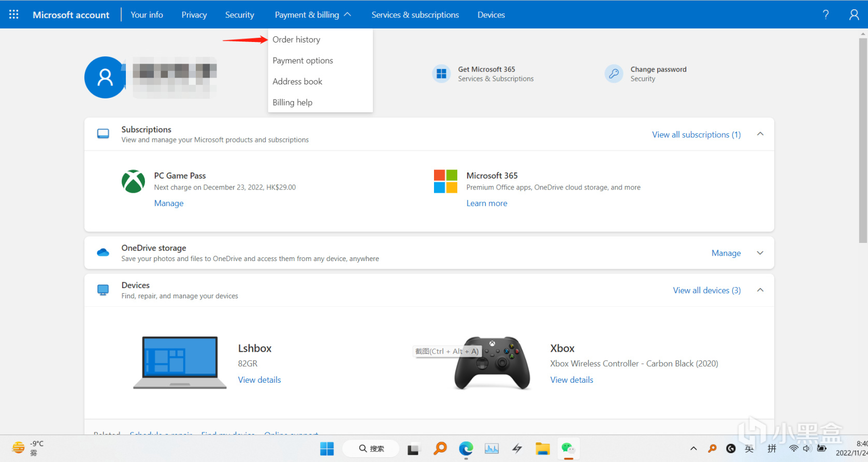Click the Change password key icon
The height and width of the screenshot is (462, 868).
[x=614, y=74]
